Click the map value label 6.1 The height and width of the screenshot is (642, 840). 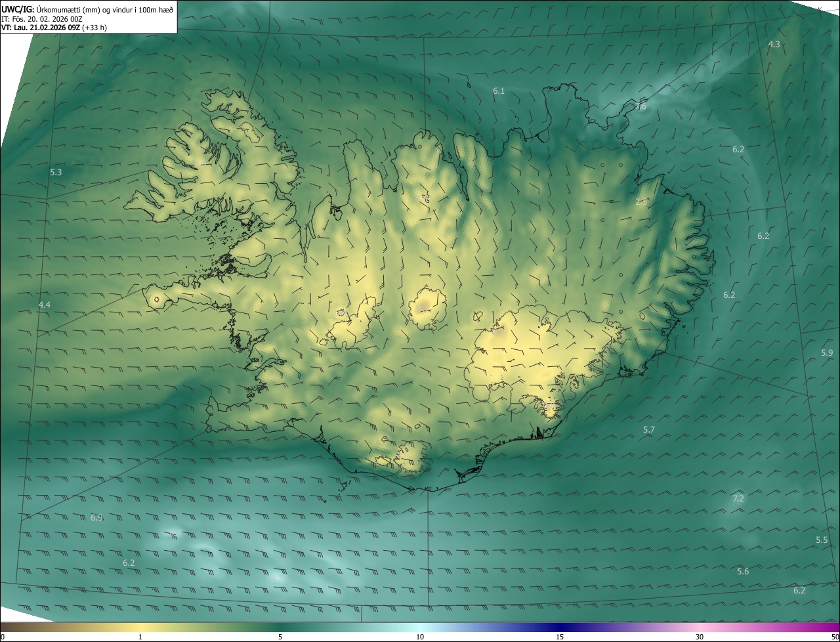tap(499, 91)
